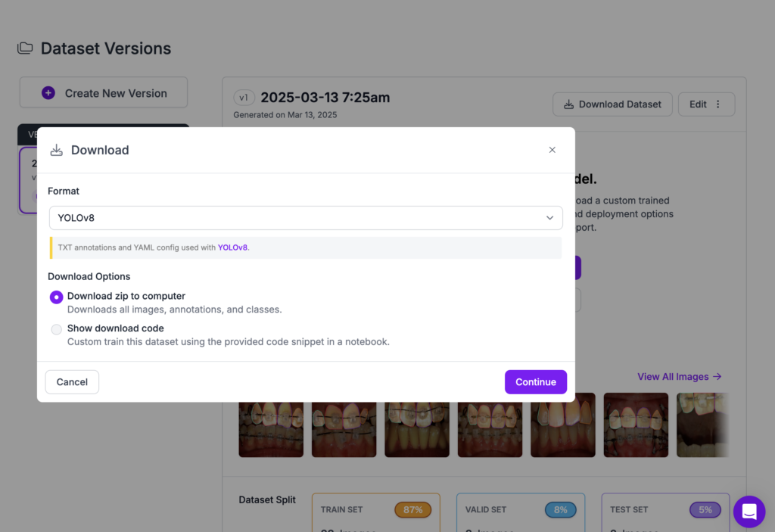The height and width of the screenshot is (532, 775).
Task: Click the download icon in dialog header
Action: (x=57, y=150)
